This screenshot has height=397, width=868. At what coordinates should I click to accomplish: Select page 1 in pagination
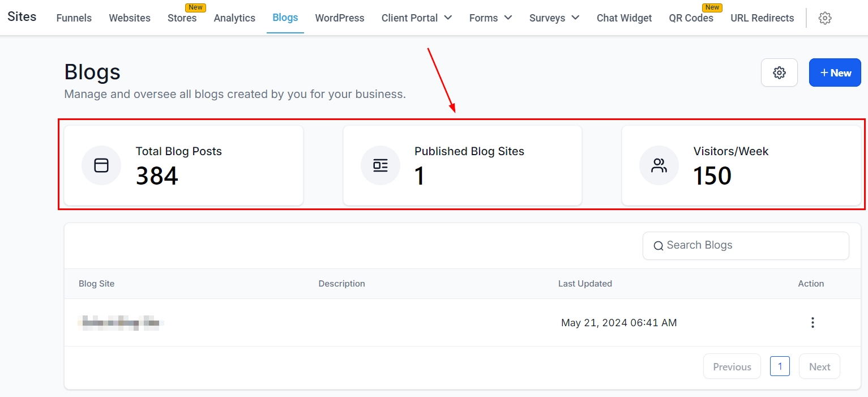click(780, 366)
